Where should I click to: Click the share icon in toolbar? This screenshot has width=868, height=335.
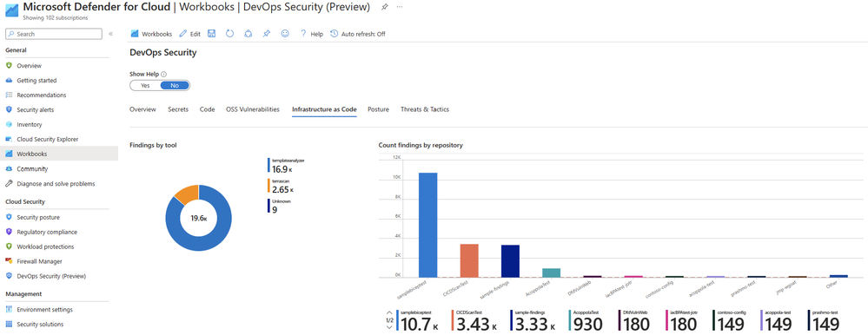[x=248, y=34]
